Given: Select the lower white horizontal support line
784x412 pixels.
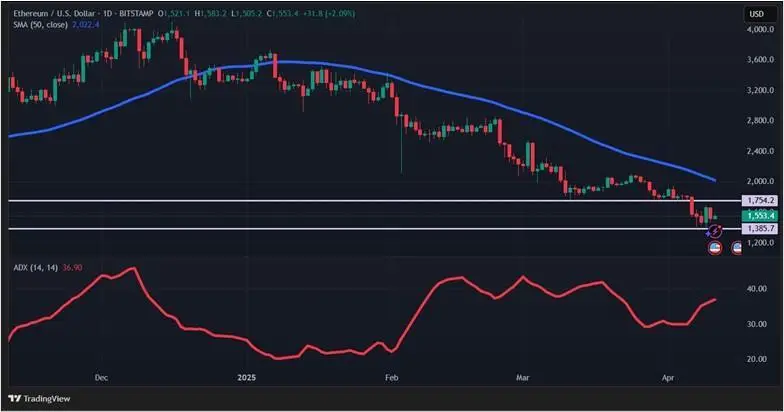Looking at the screenshot, I should (300, 229).
